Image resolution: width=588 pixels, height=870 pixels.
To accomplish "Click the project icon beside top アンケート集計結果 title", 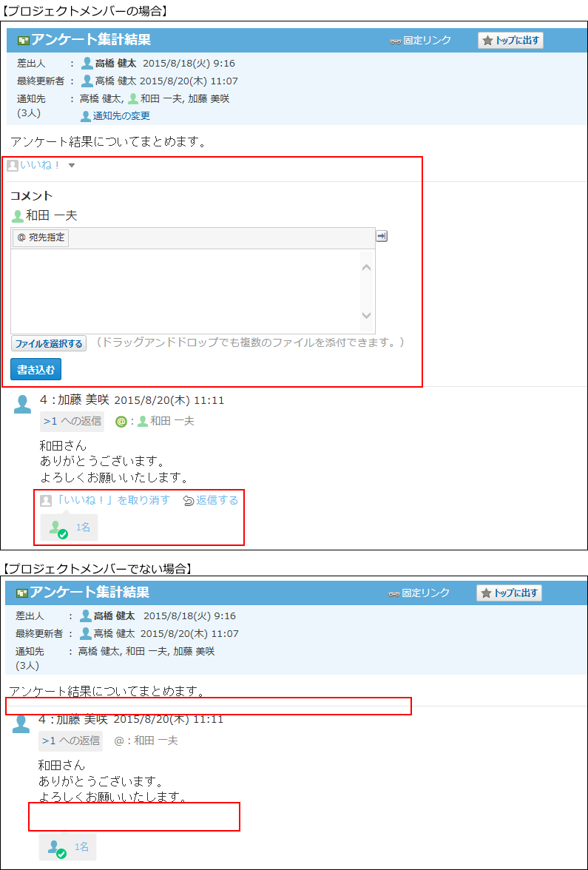I will pos(24,41).
